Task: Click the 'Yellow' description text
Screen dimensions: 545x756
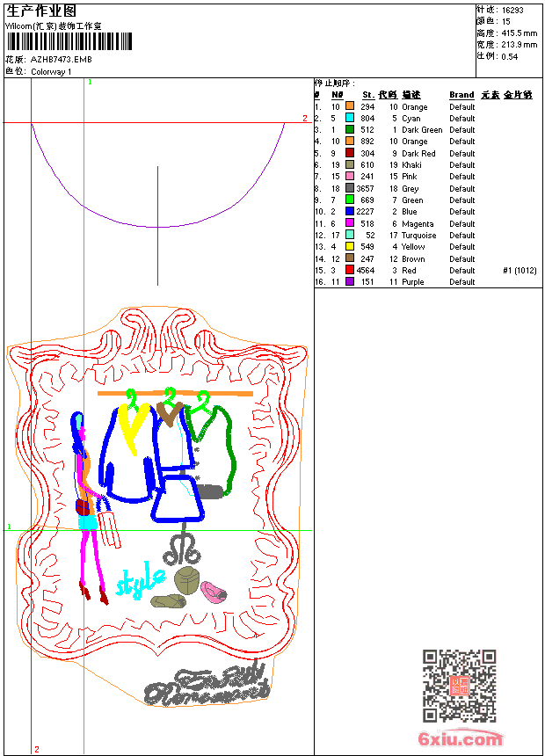Action: point(413,247)
